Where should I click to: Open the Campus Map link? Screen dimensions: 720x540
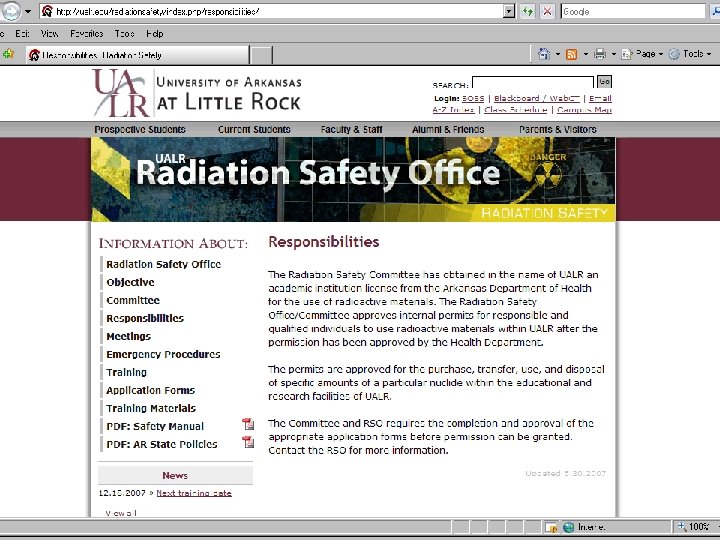point(585,110)
